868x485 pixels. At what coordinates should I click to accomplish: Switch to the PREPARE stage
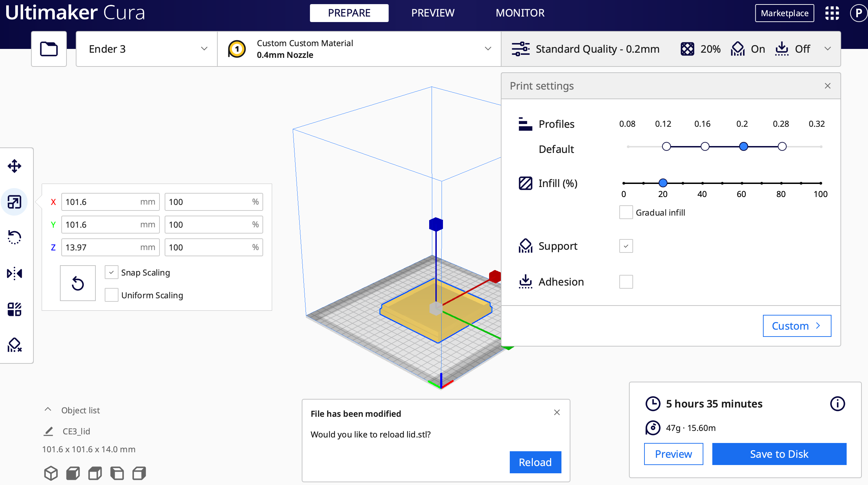pyautogui.click(x=349, y=13)
